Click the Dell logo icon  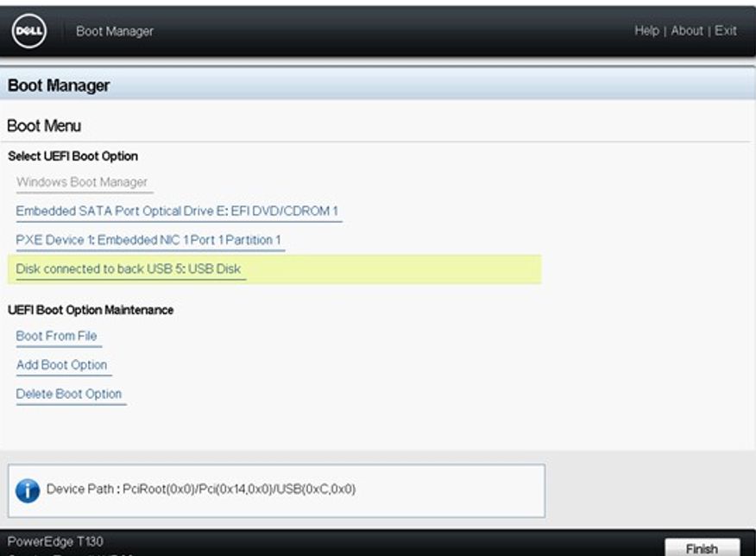[x=29, y=31]
